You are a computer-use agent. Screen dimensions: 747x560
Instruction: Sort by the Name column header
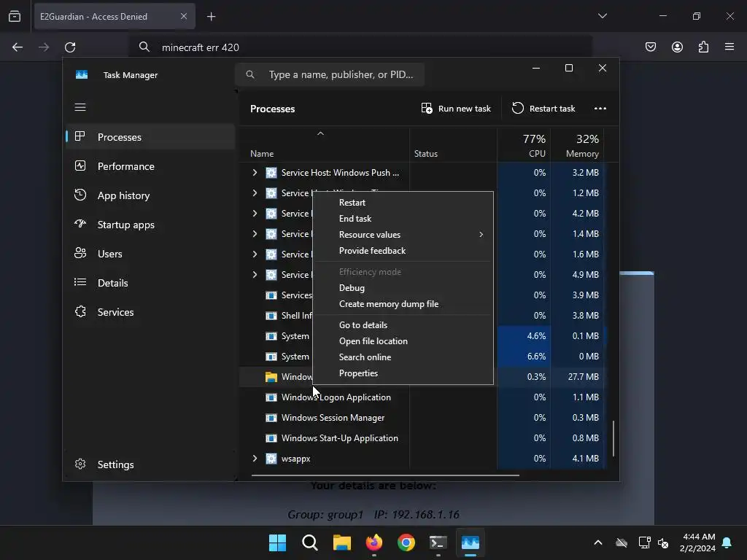click(x=324, y=145)
